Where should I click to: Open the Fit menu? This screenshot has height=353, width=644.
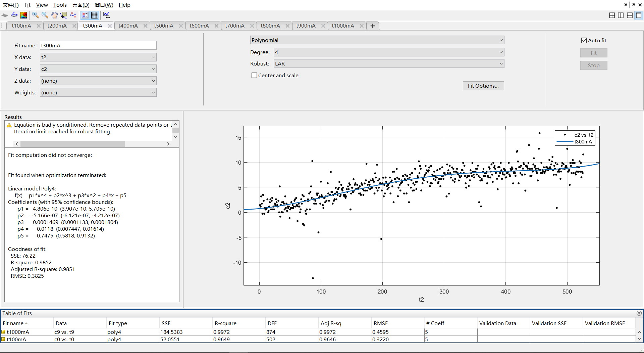pyautogui.click(x=28, y=5)
